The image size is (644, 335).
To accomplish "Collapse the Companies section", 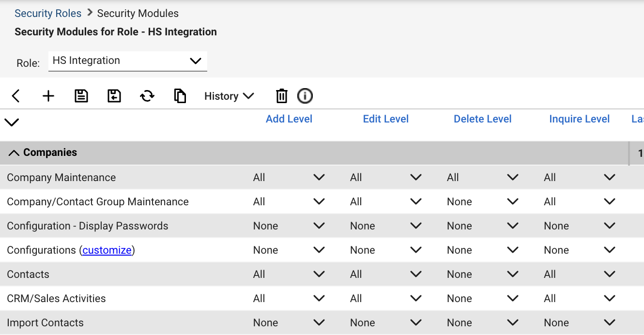I will (14, 153).
